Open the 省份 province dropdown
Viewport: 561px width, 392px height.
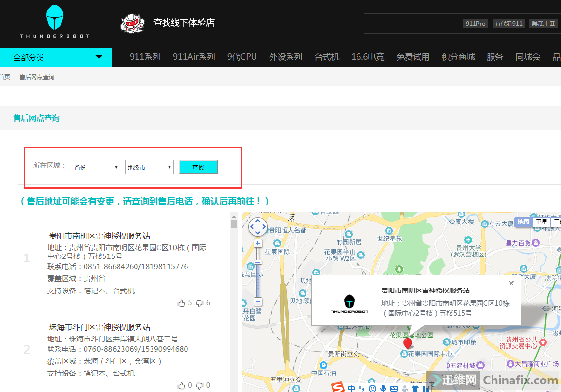[x=96, y=167]
